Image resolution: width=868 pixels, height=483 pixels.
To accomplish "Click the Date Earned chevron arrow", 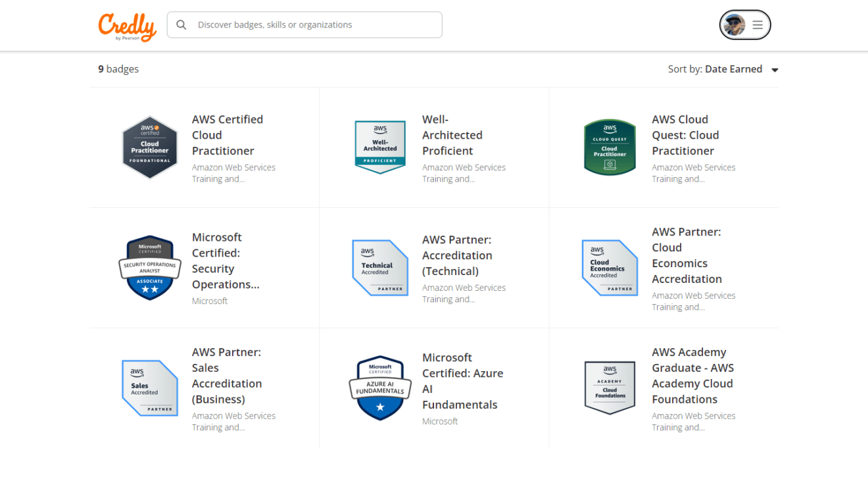I will (775, 69).
